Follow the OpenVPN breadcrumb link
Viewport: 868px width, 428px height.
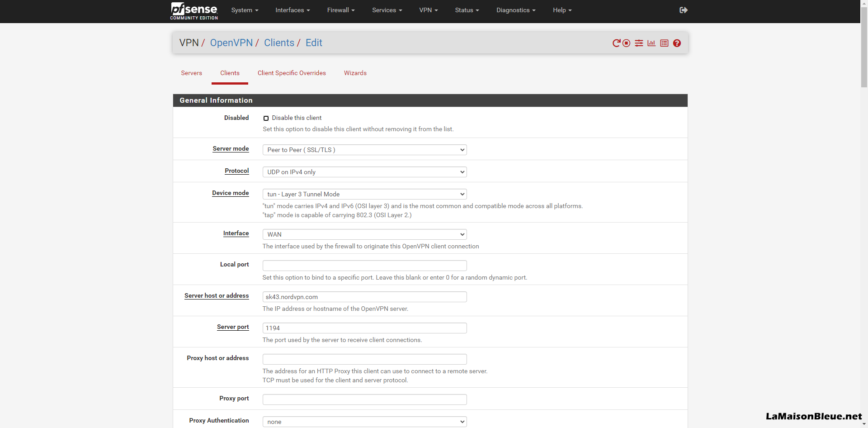231,43
